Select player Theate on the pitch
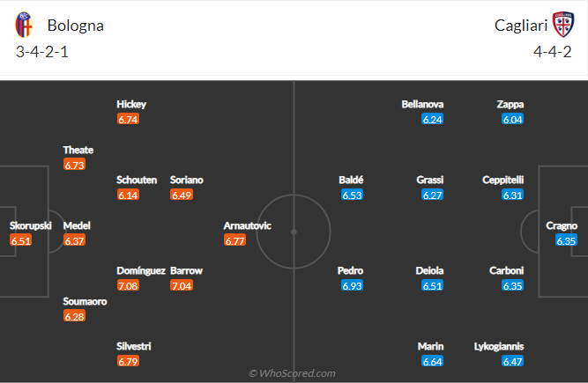Image resolution: width=588 pixels, height=383 pixels. (x=78, y=150)
